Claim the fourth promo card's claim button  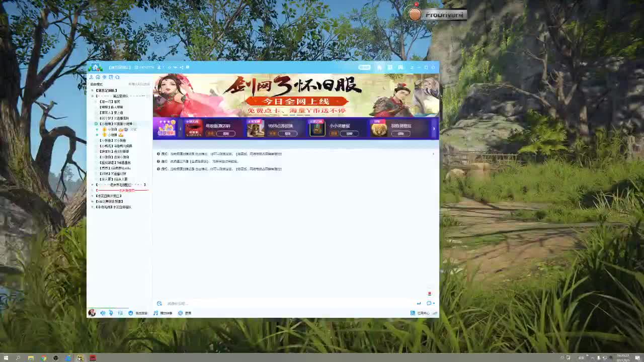pos(401,134)
